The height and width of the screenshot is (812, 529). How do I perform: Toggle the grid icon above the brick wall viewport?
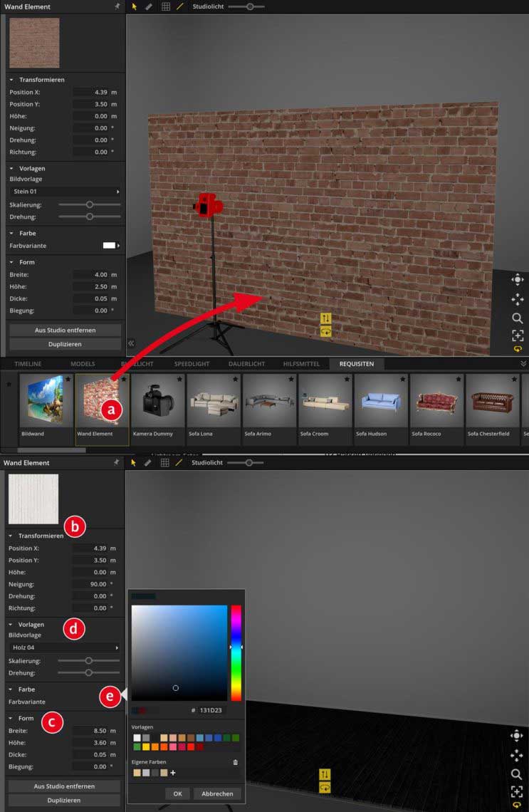pyautogui.click(x=166, y=6)
